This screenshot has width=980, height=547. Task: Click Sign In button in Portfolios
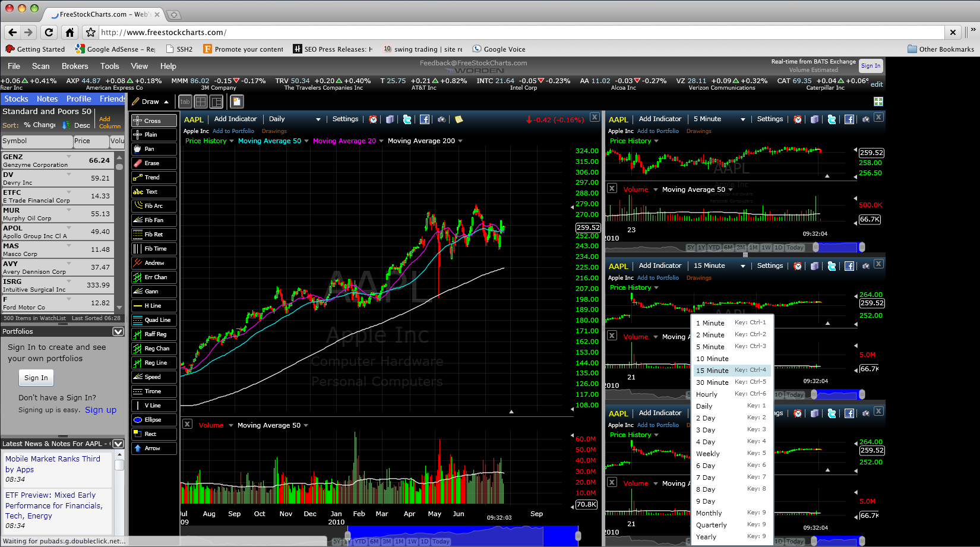click(x=36, y=378)
